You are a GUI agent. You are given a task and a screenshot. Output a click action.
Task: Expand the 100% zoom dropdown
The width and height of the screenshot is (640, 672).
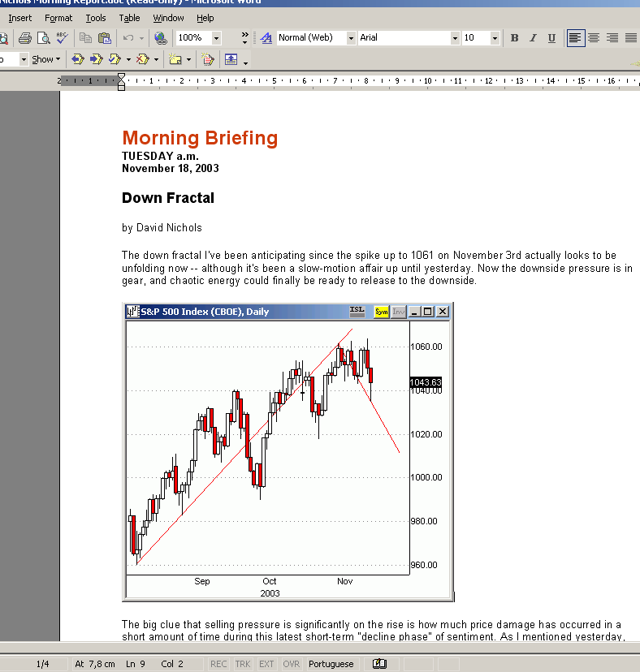[217, 38]
